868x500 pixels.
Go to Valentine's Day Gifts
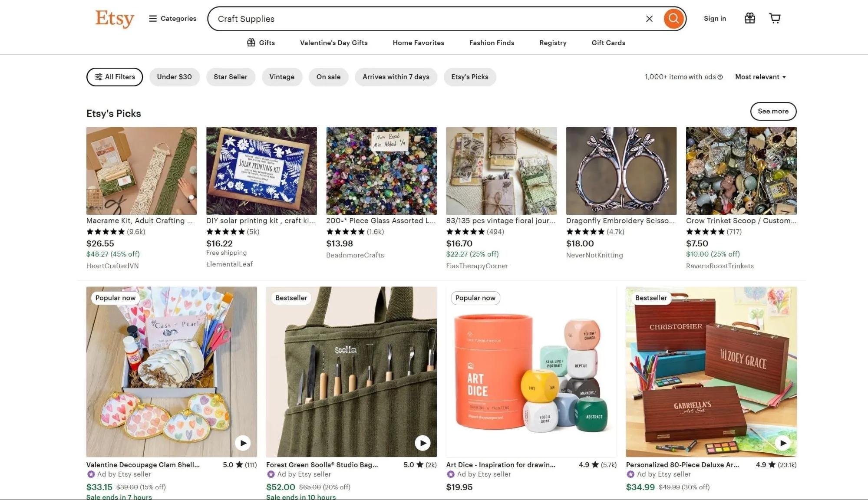[x=333, y=43]
